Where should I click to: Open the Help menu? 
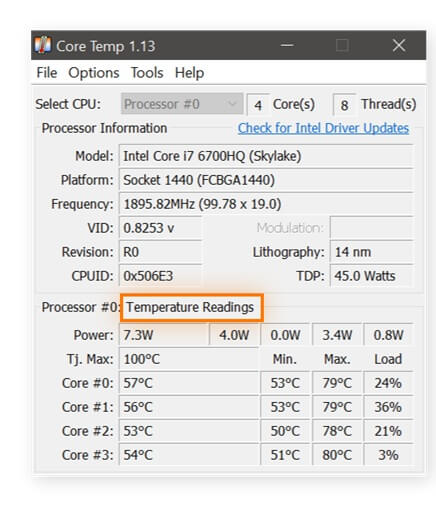pos(189,73)
